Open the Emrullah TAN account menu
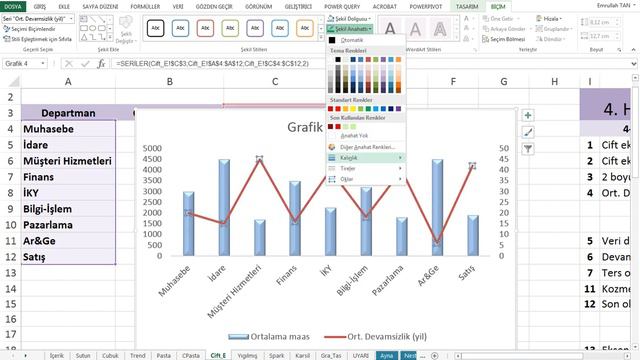This screenshot has width=640, height=360. point(616,5)
